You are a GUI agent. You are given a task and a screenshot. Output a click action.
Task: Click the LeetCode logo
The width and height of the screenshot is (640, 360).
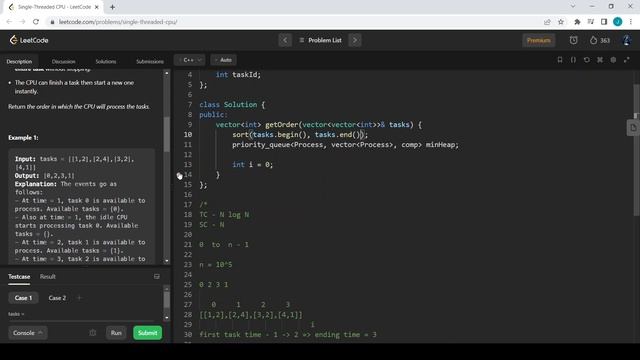(29, 40)
